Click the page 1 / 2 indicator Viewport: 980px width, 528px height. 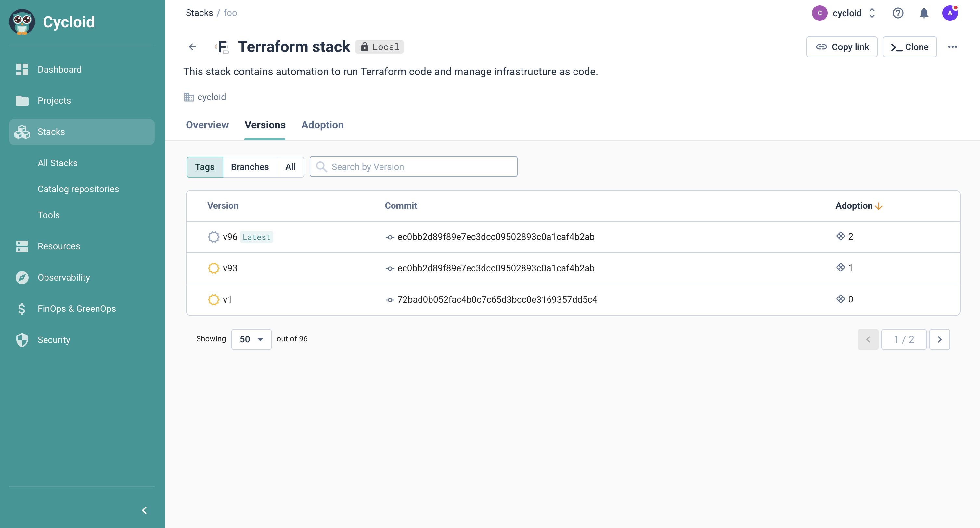pos(904,339)
